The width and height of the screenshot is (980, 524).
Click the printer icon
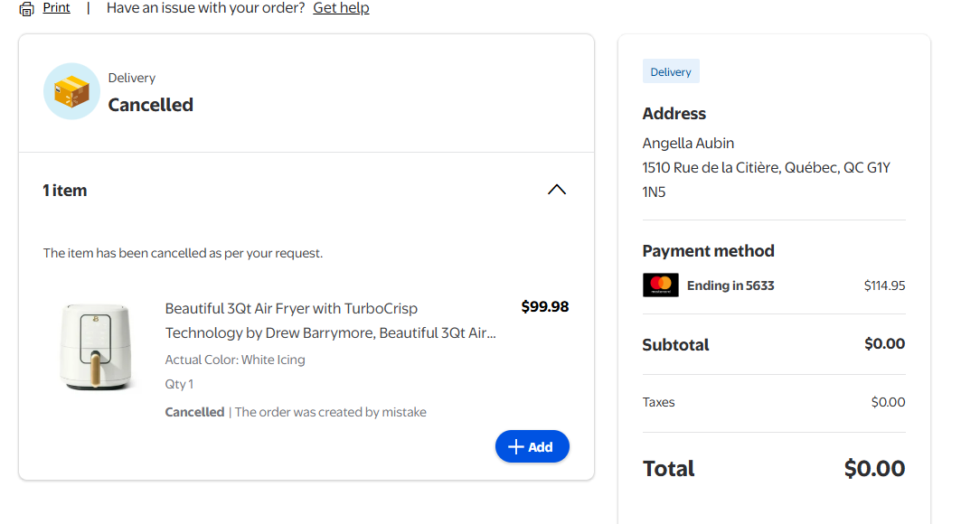coord(27,8)
